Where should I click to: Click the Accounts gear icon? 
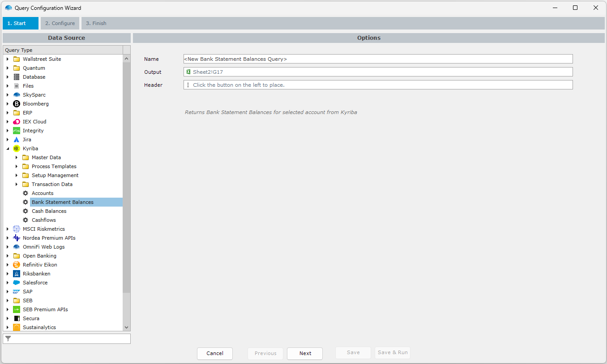point(26,193)
